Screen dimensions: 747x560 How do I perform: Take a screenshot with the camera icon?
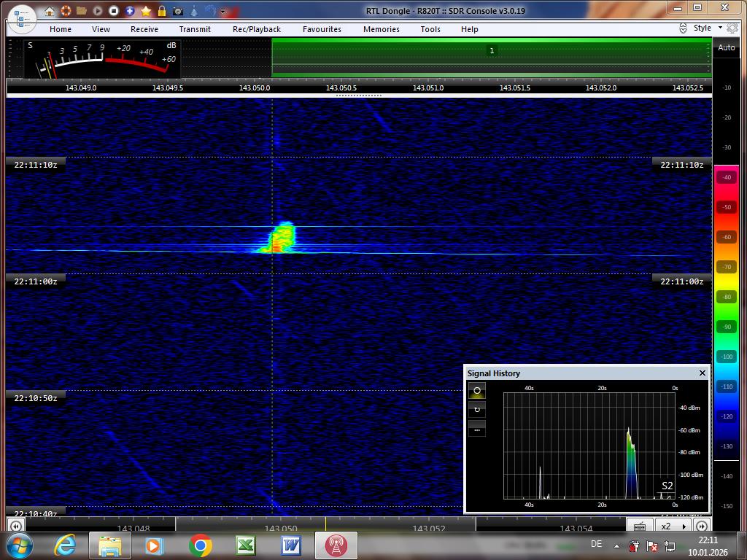(178, 11)
